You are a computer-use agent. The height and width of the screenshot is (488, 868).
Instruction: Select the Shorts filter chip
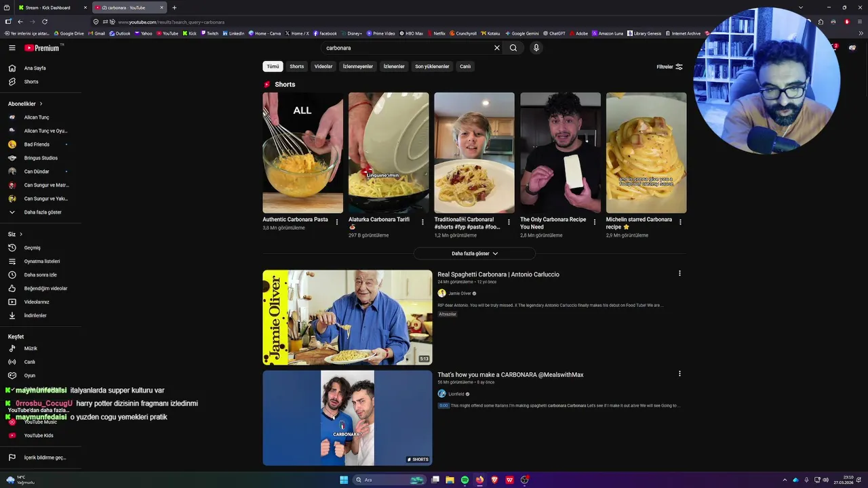point(297,66)
